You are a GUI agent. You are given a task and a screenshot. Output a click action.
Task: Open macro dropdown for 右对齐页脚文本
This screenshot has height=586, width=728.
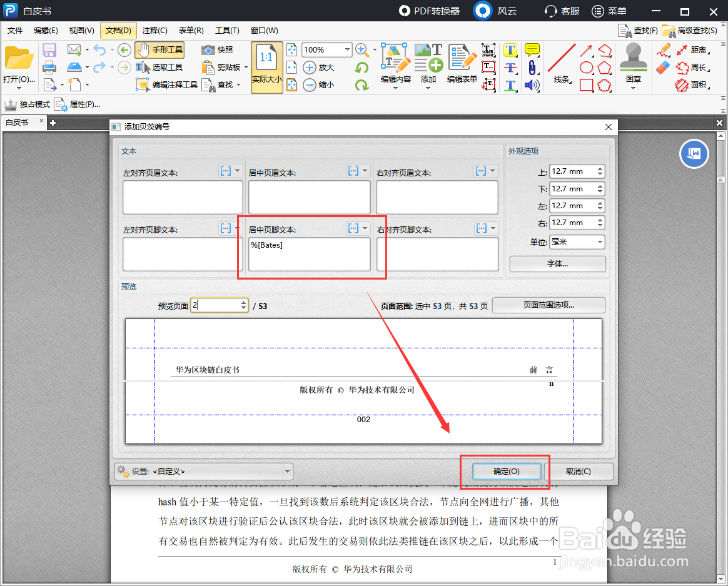click(486, 228)
